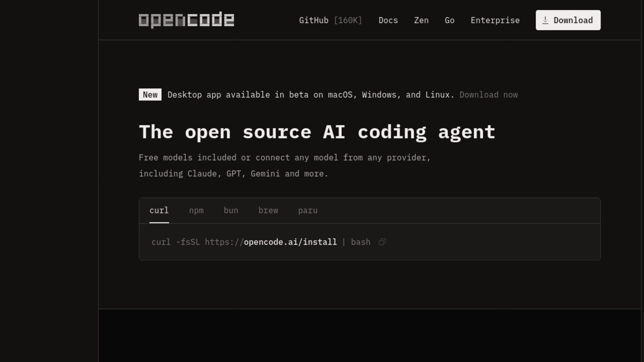Go to the Zen page
644x362 pixels.
[421, 20]
